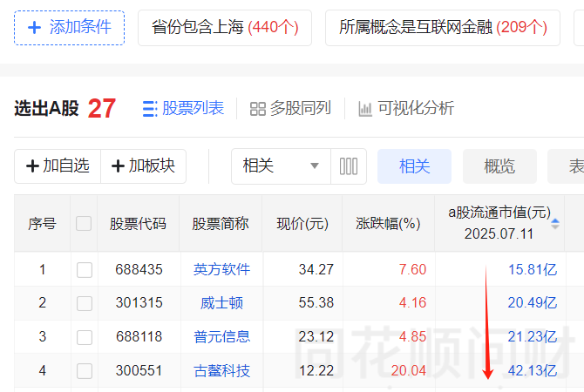This screenshot has height=392, width=584.
Task: Open the 相关 dropdown selector
Action: pyautogui.click(x=281, y=166)
